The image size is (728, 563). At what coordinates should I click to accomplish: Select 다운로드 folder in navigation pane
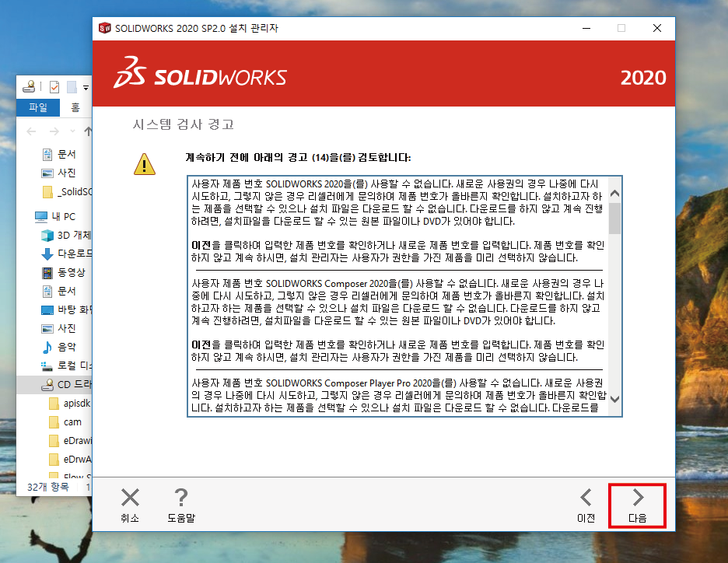point(66,254)
